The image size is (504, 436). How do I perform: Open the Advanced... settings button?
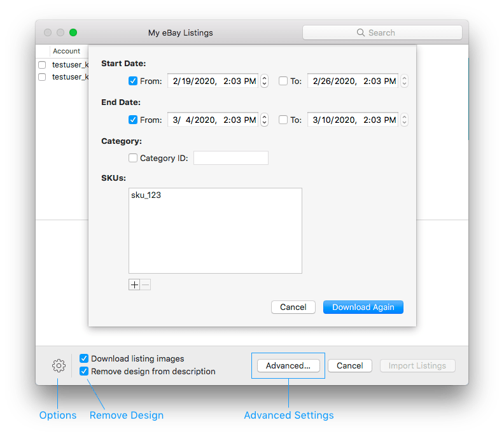click(288, 365)
